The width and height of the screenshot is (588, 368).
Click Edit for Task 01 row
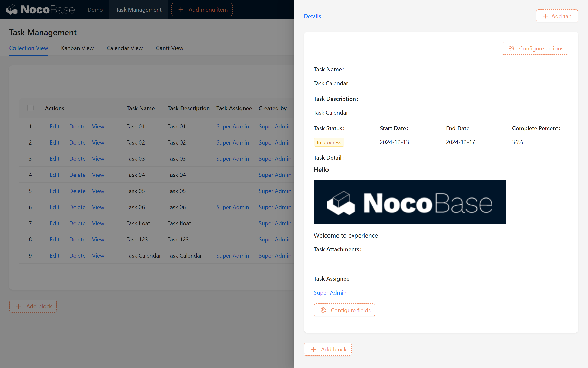point(55,126)
